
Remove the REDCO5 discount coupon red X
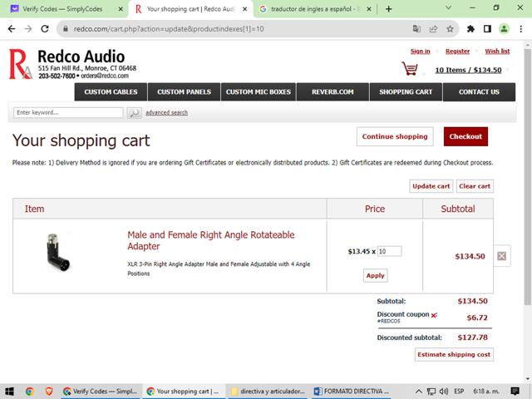tap(434, 315)
